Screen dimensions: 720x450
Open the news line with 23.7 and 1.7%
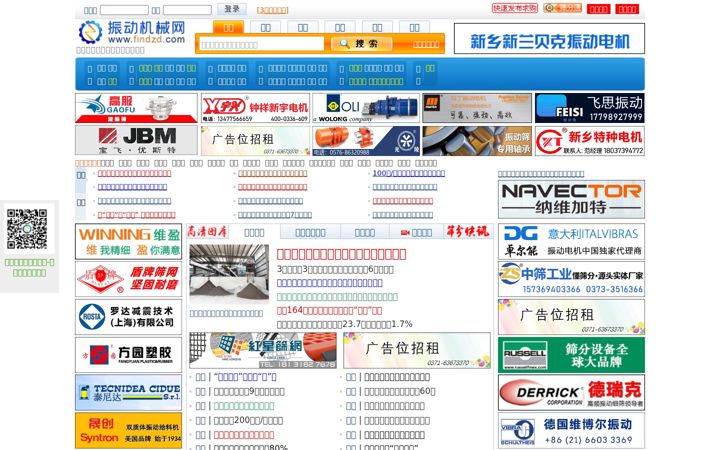click(344, 324)
